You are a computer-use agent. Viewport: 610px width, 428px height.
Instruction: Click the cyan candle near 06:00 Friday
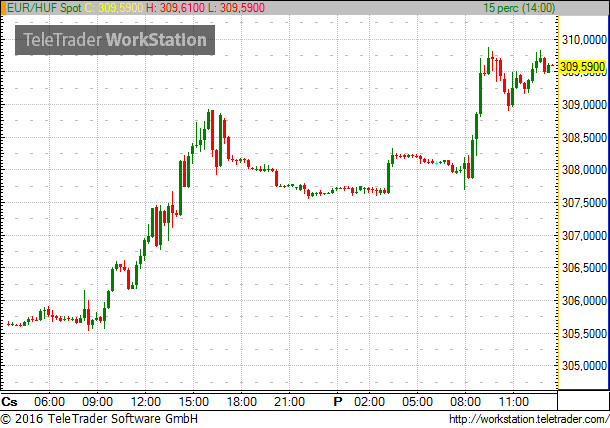[x=436, y=163]
